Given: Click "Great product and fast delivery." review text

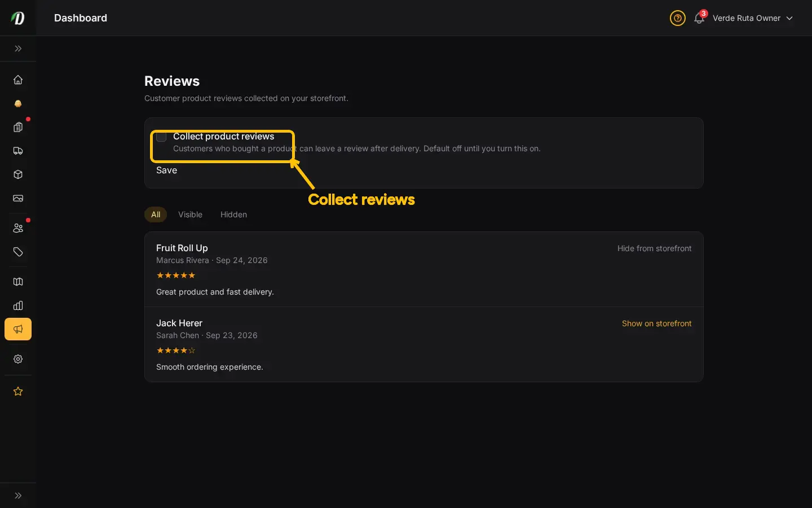Looking at the screenshot, I should coord(215,292).
